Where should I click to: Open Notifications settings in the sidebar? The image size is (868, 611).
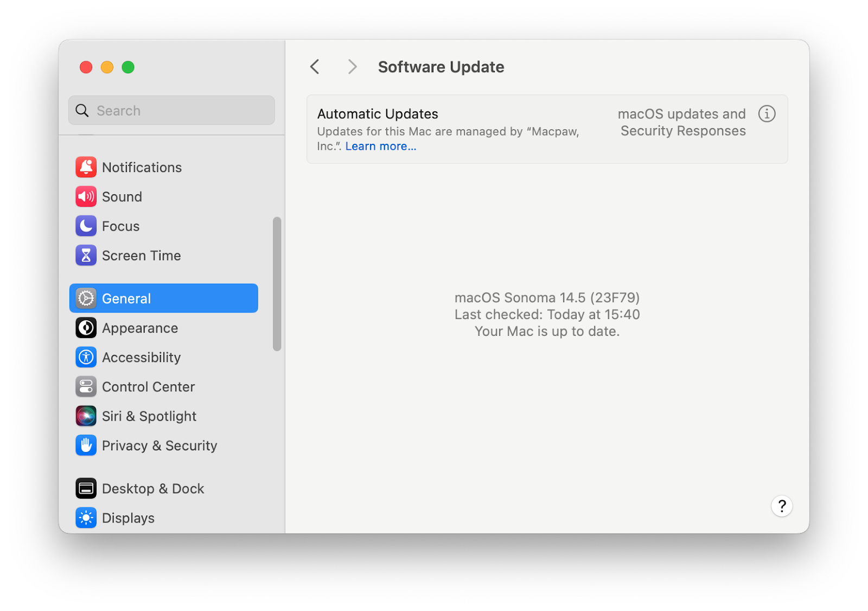(x=86, y=167)
